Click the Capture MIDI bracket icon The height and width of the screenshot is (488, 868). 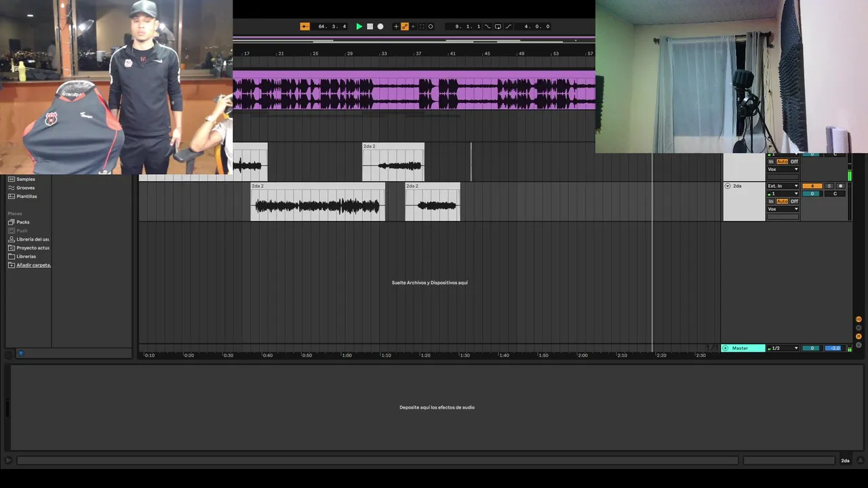click(x=422, y=26)
